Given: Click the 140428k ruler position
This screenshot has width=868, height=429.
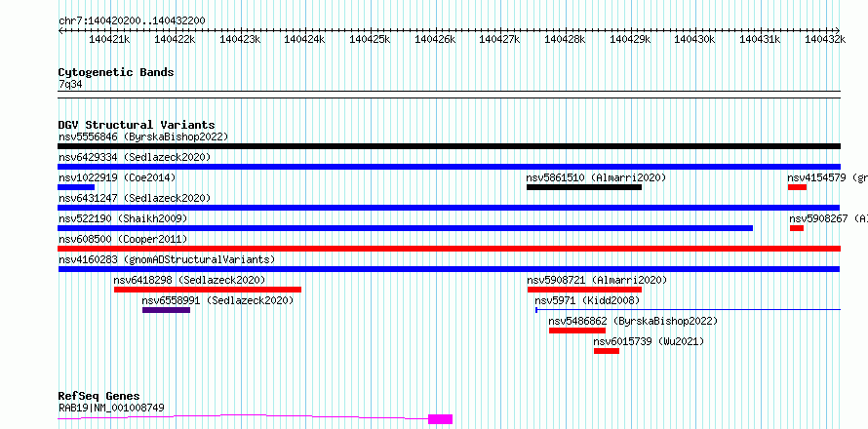Looking at the screenshot, I should coord(566,39).
